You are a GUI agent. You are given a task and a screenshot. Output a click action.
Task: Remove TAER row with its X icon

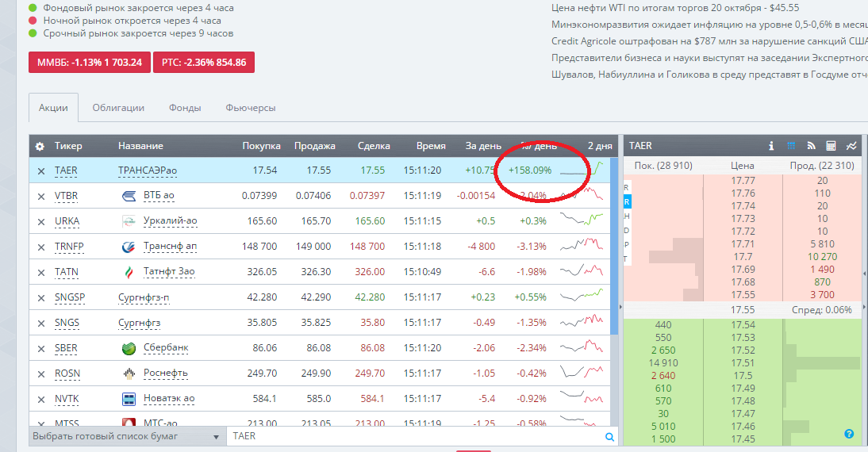pyautogui.click(x=41, y=171)
